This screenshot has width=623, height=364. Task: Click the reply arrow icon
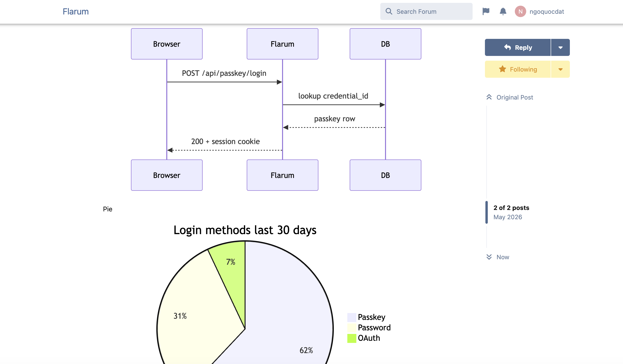click(507, 47)
